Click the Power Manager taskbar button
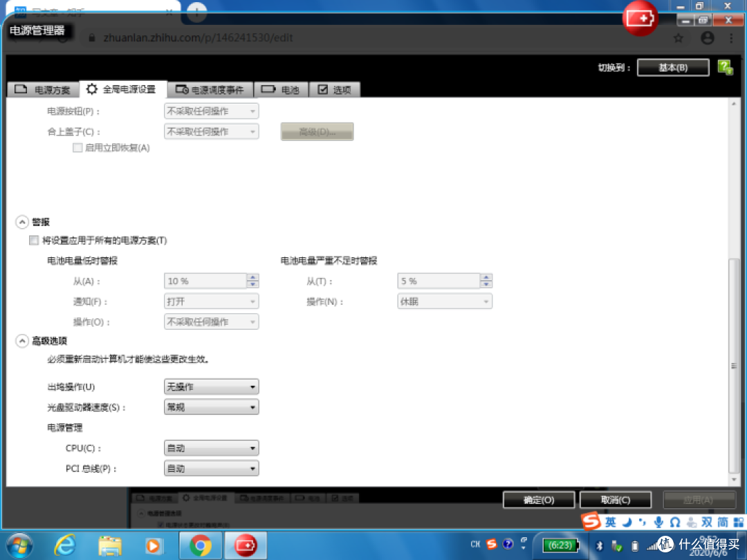Image resolution: width=747 pixels, height=560 pixels. (x=246, y=545)
